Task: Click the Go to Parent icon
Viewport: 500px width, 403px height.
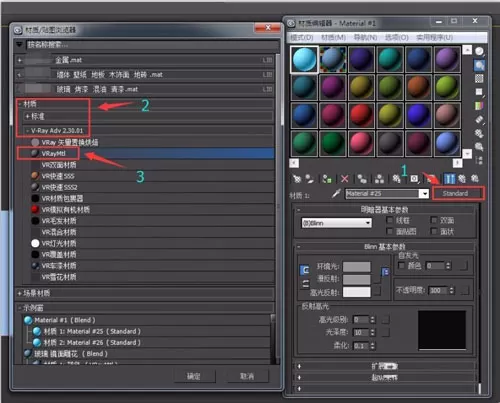Action: [x=462, y=179]
